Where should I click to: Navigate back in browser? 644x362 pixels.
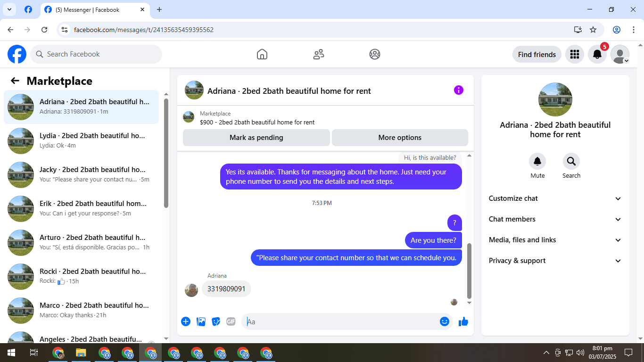(x=11, y=30)
